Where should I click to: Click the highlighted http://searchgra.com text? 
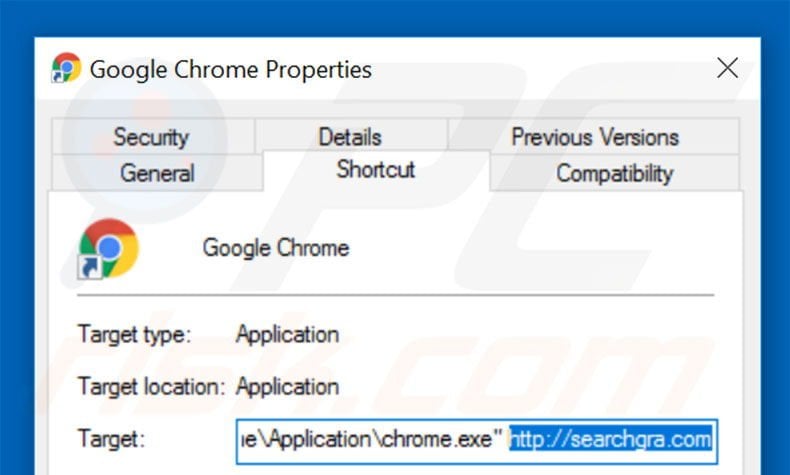[611, 440]
